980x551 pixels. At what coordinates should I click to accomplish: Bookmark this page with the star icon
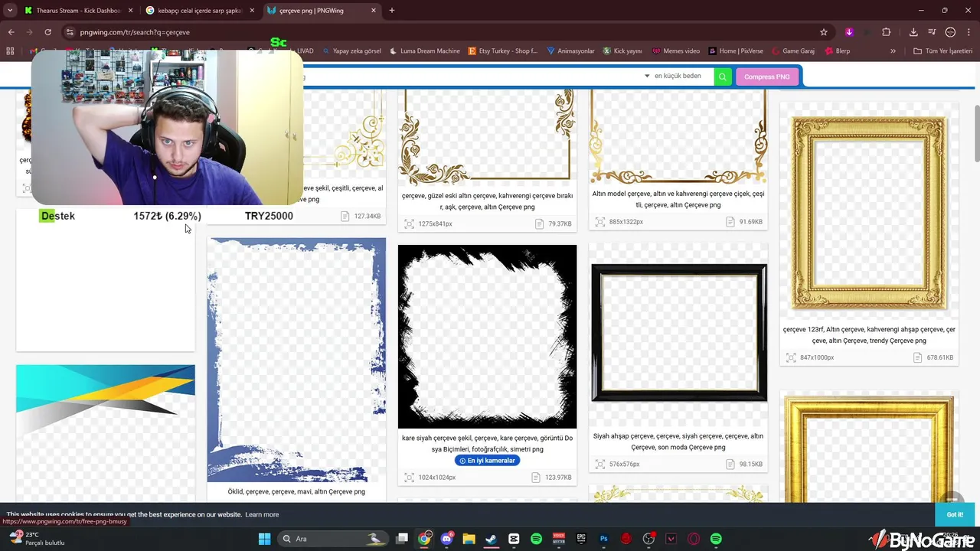(x=824, y=32)
